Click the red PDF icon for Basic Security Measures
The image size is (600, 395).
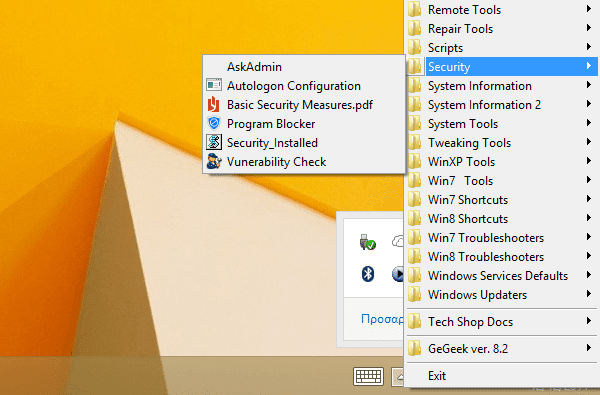[x=214, y=104]
